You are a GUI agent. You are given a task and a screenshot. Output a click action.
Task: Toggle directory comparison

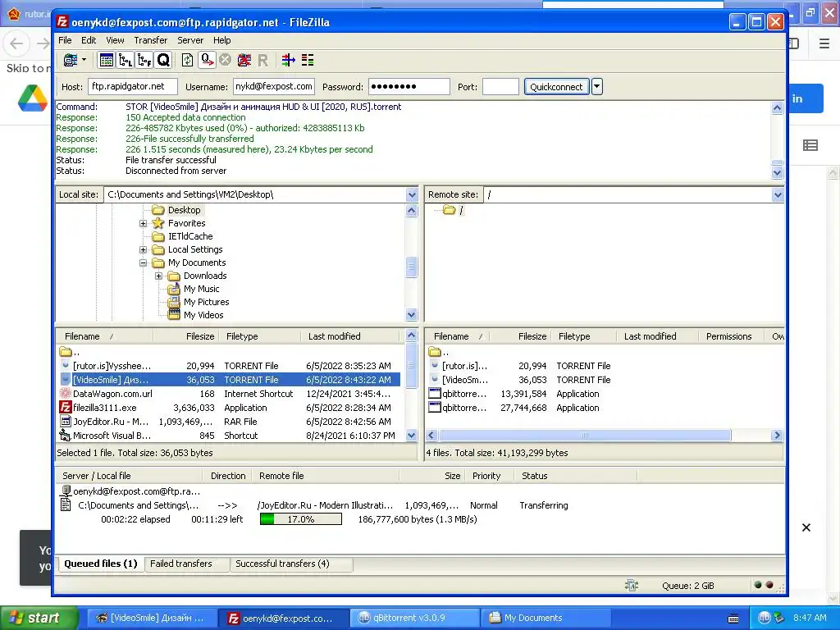pos(308,60)
